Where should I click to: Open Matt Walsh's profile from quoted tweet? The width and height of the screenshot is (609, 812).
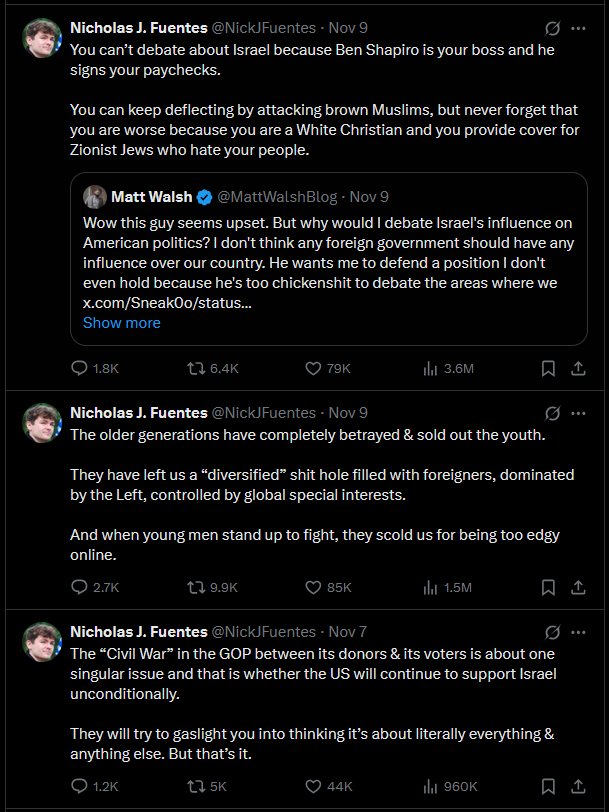click(152, 197)
